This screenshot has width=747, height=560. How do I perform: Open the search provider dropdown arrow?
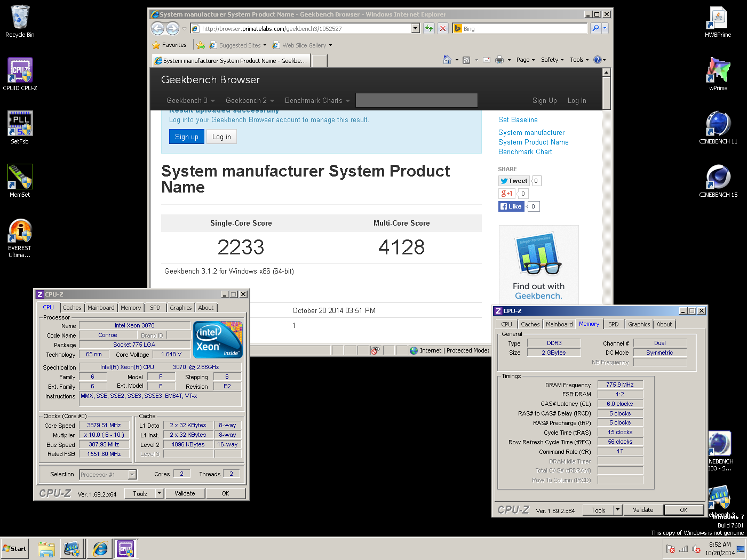[x=605, y=28]
